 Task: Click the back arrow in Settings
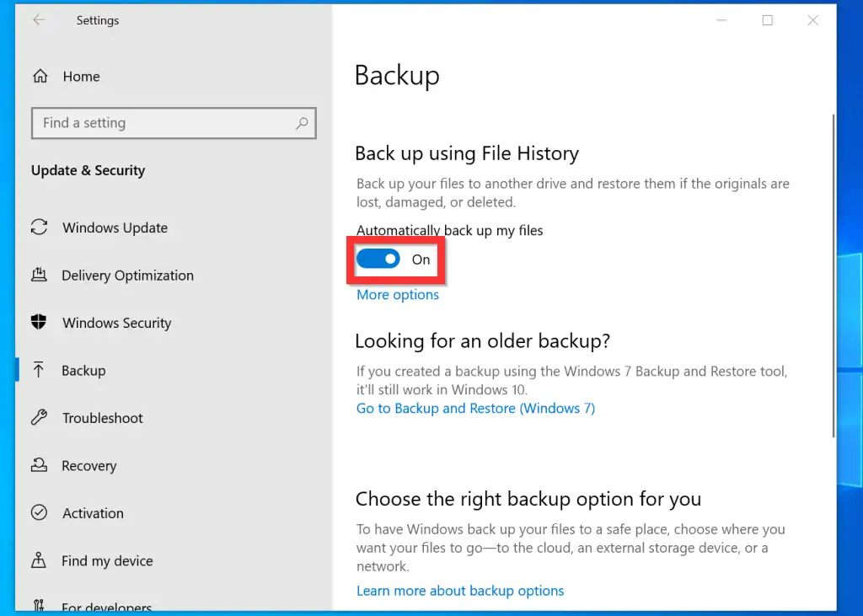click(39, 19)
